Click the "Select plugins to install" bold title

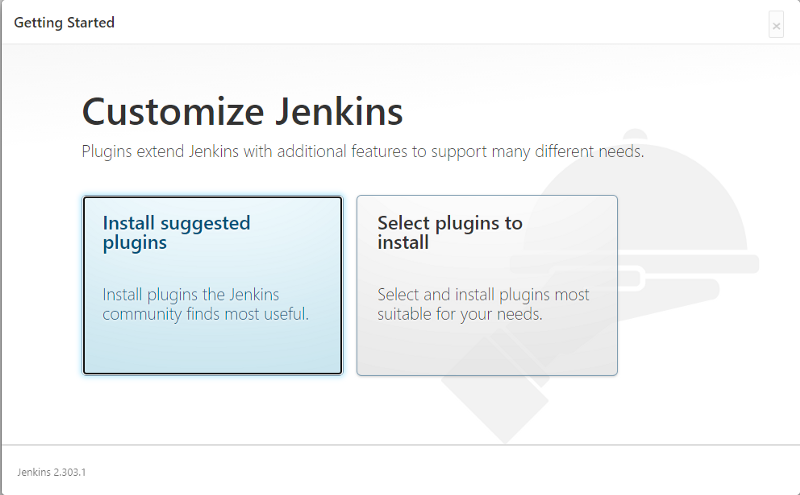pyautogui.click(x=449, y=232)
